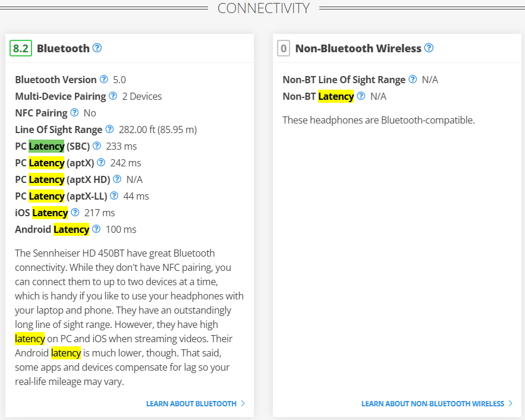Viewport: 525px width, 420px height.
Task: Click Multi-Device Pairing question mark icon
Action: pyautogui.click(x=113, y=96)
